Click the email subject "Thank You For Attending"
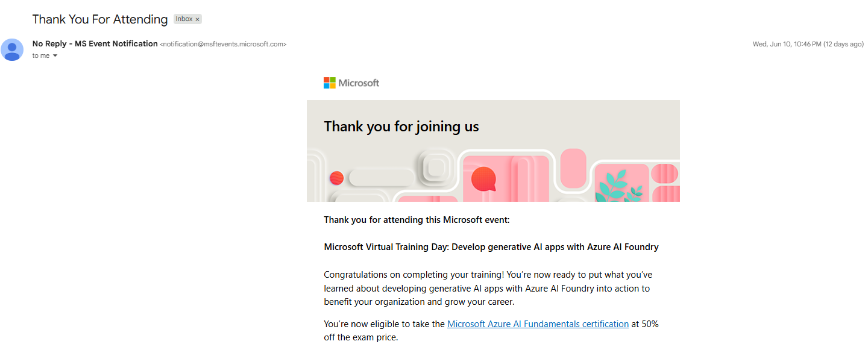This screenshot has width=868, height=350. [100, 19]
